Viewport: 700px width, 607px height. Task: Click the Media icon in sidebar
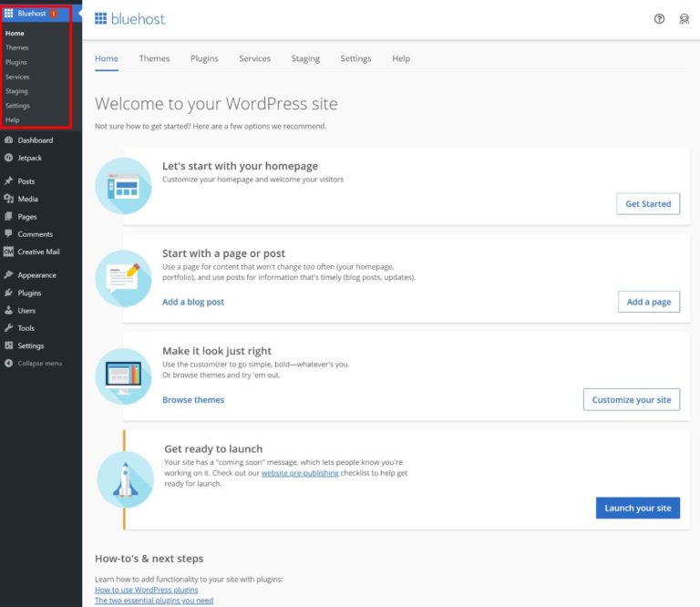[8, 199]
